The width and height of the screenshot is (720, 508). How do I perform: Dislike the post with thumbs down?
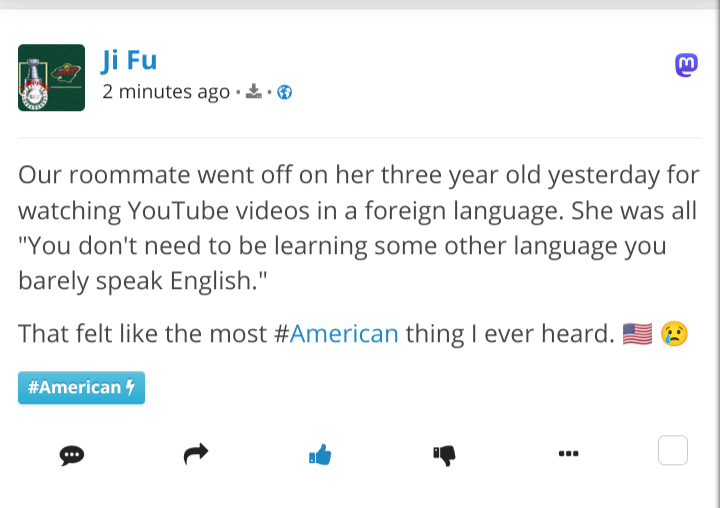(444, 455)
